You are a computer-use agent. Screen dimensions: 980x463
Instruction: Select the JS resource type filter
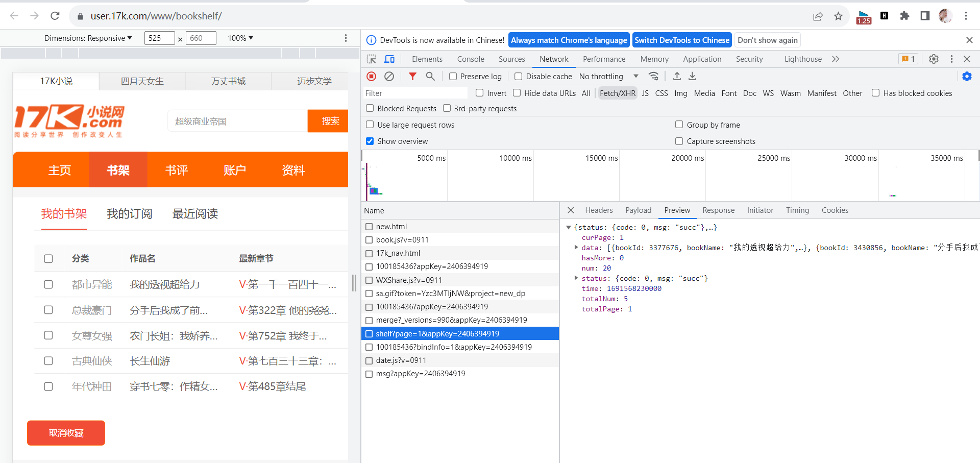(645, 93)
